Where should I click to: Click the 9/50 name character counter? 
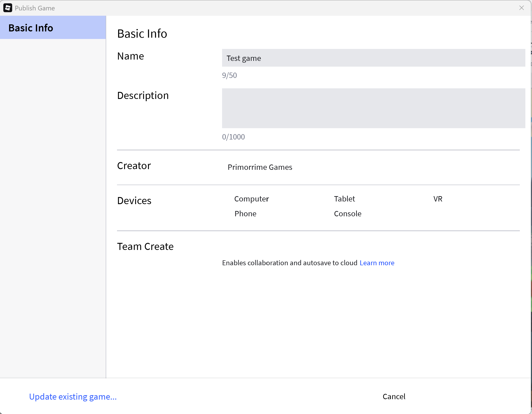229,75
